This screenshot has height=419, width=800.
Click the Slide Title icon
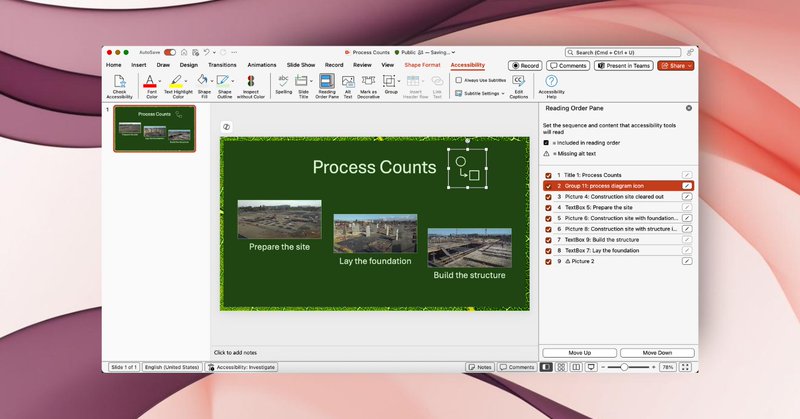(x=301, y=81)
